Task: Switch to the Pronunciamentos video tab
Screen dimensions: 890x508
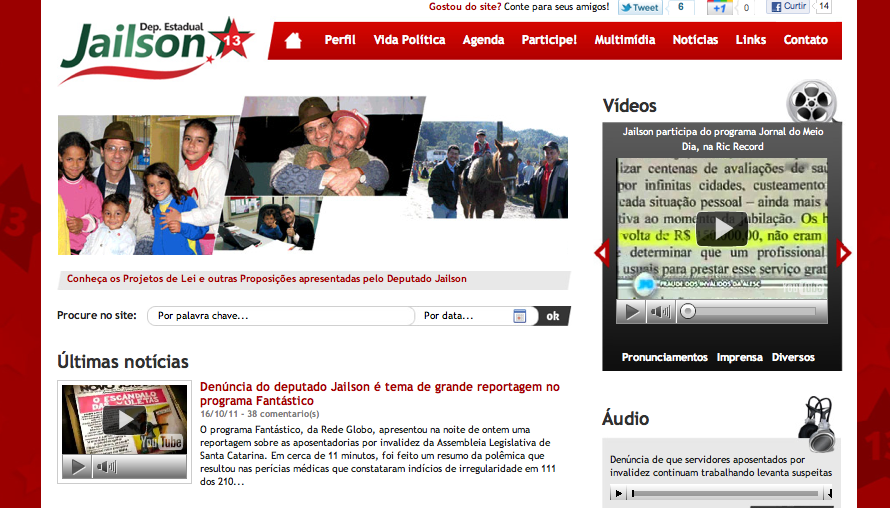Action: pos(664,357)
